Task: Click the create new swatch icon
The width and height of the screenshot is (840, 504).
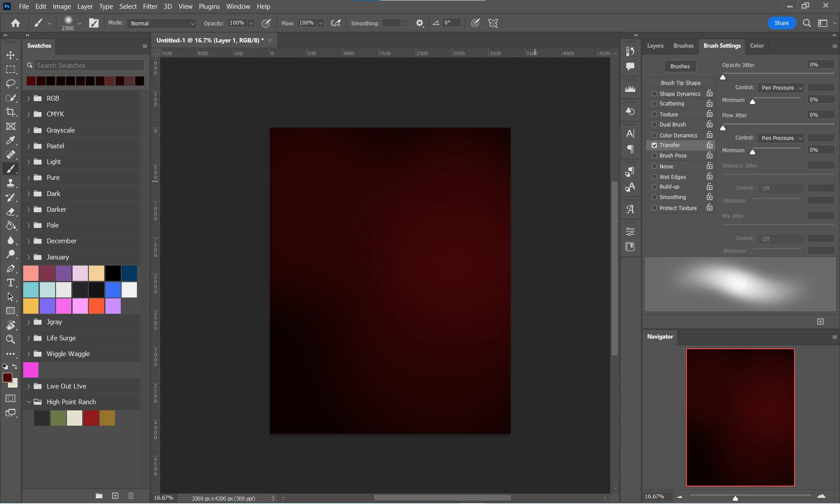Action: coord(115,496)
